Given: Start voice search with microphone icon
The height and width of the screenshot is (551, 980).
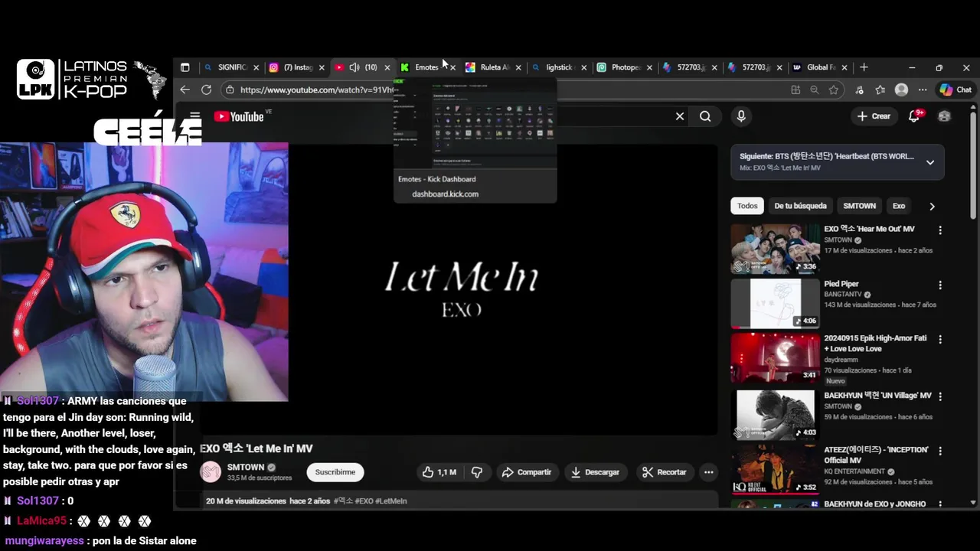Looking at the screenshot, I should (x=740, y=116).
